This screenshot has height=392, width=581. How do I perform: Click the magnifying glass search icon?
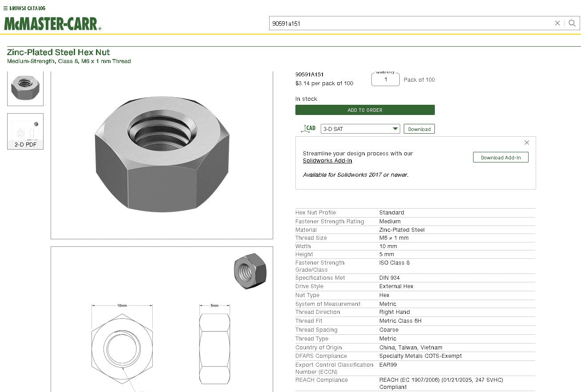click(572, 23)
